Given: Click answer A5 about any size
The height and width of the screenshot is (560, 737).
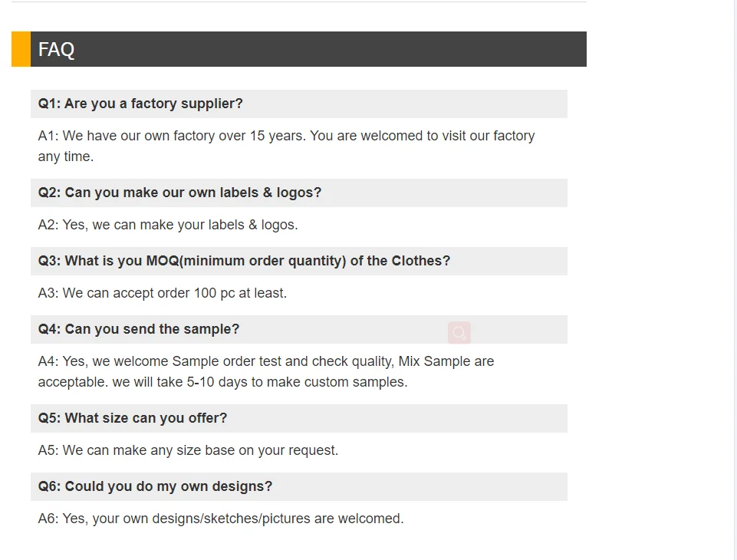Looking at the screenshot, I should (188, 450).
